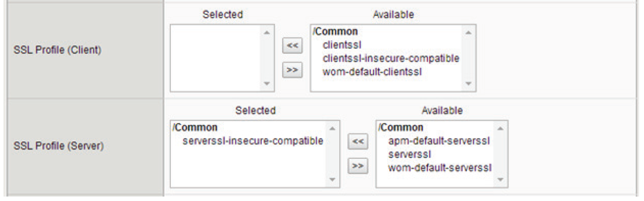
Task: Select clientssl-insecure-compatible profile
Action: (391, 59)
